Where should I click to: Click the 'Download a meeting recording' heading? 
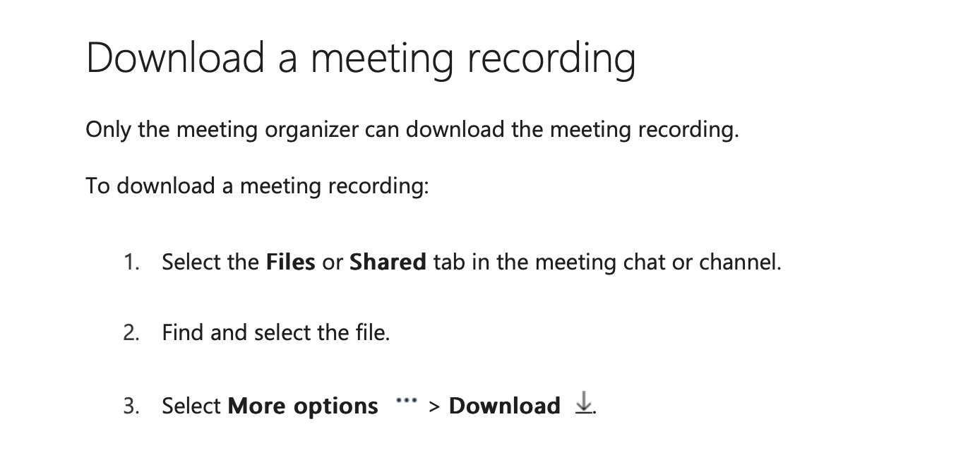[361, 59]
